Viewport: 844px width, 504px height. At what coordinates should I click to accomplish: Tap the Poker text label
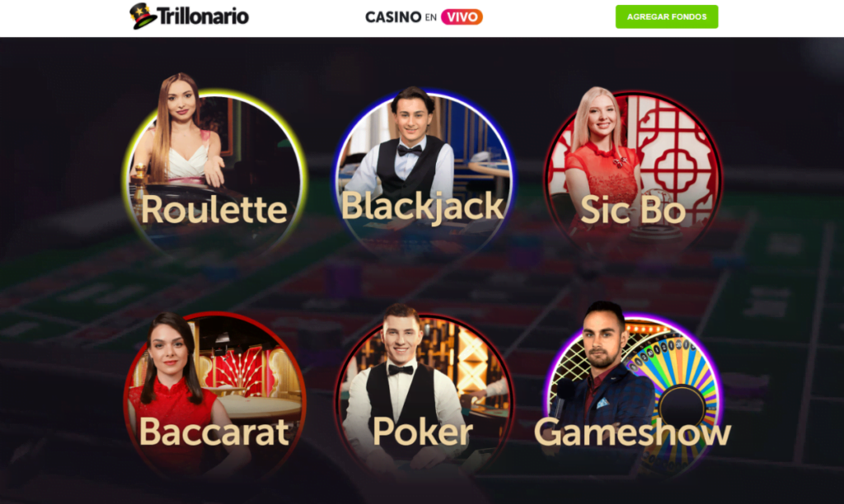click(x=423, y=432)
